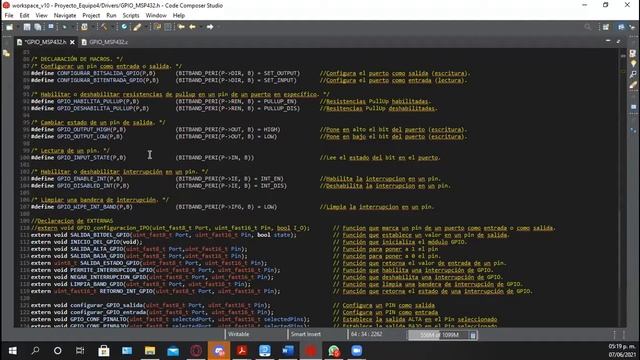
Task: Open the Help menu
Action: click(x=179, y=16)
